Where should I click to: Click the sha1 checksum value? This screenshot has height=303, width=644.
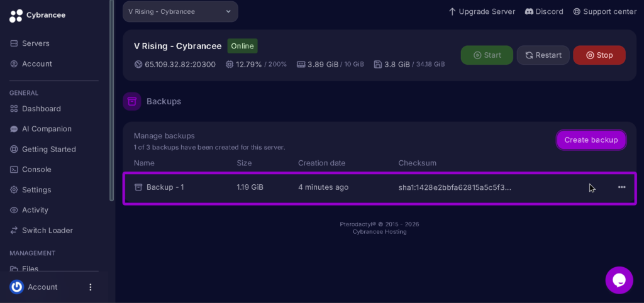pyautogui.click(x=455, y=187)
